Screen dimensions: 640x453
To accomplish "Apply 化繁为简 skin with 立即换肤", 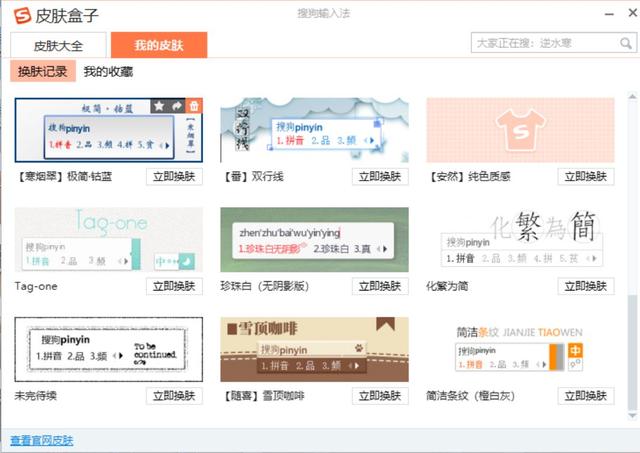I will tap(586, 286).
